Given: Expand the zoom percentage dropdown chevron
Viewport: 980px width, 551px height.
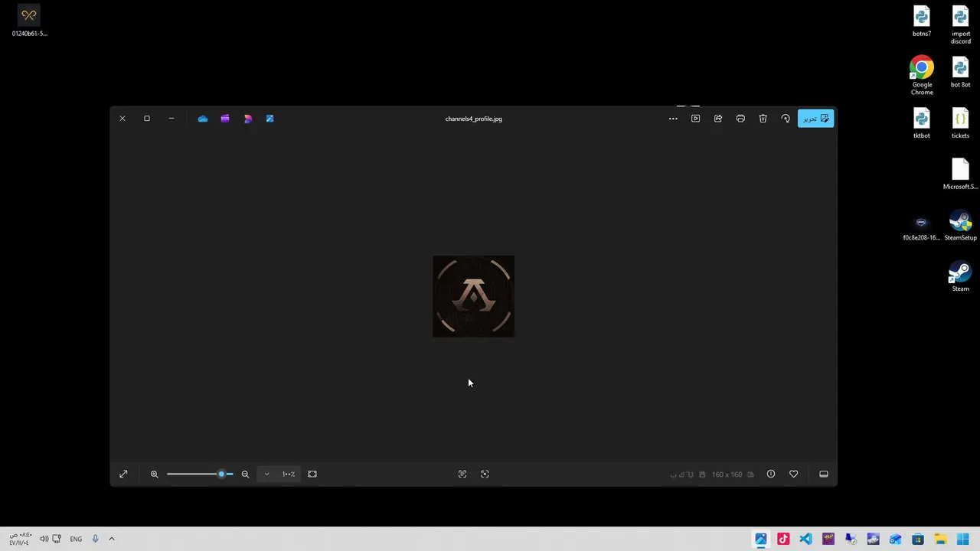Looking at the screenshot, I should [x=266, y=474].
